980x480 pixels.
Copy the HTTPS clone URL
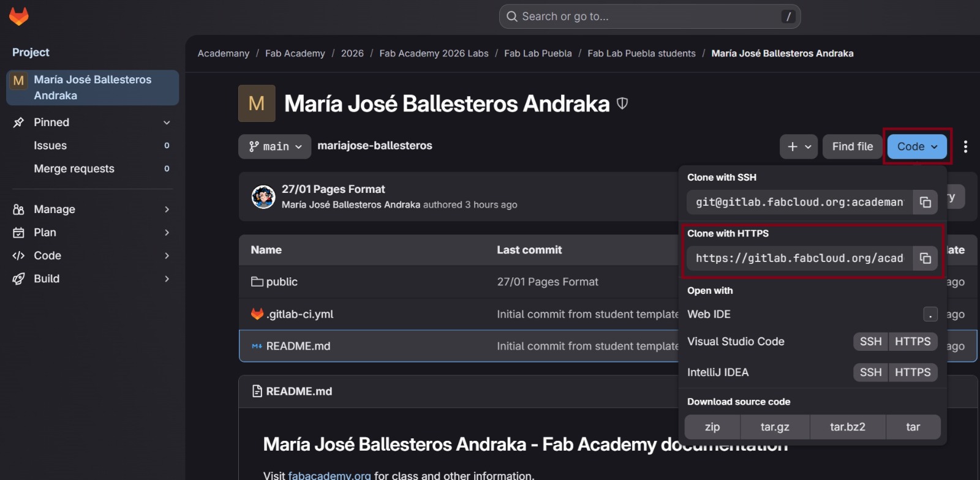pos(925,258)
